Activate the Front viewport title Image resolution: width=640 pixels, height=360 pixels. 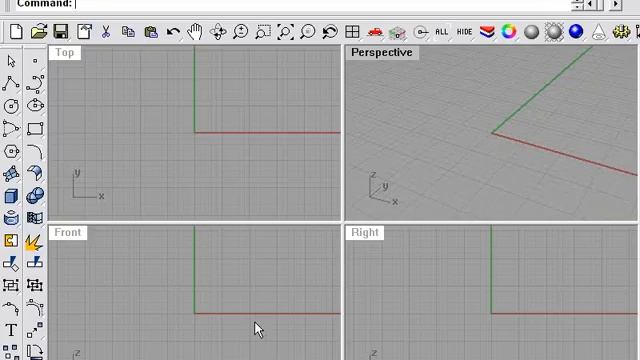point(68,232)
